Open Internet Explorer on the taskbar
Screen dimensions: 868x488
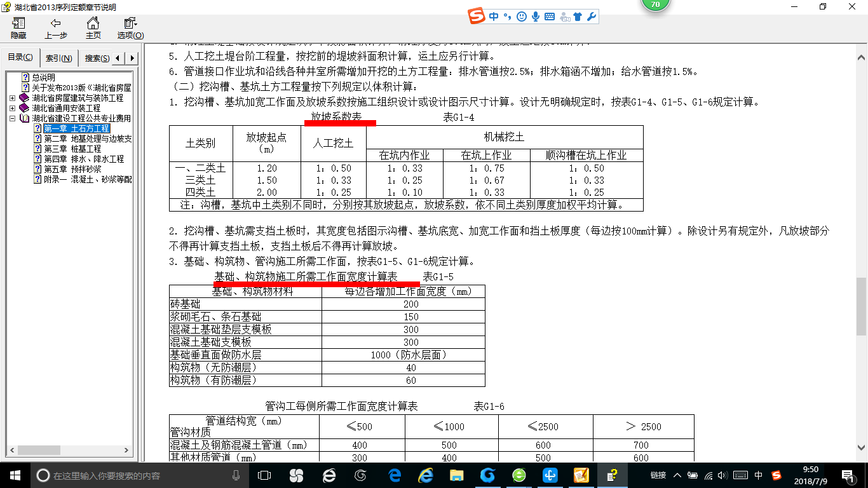tap(425, 475)
